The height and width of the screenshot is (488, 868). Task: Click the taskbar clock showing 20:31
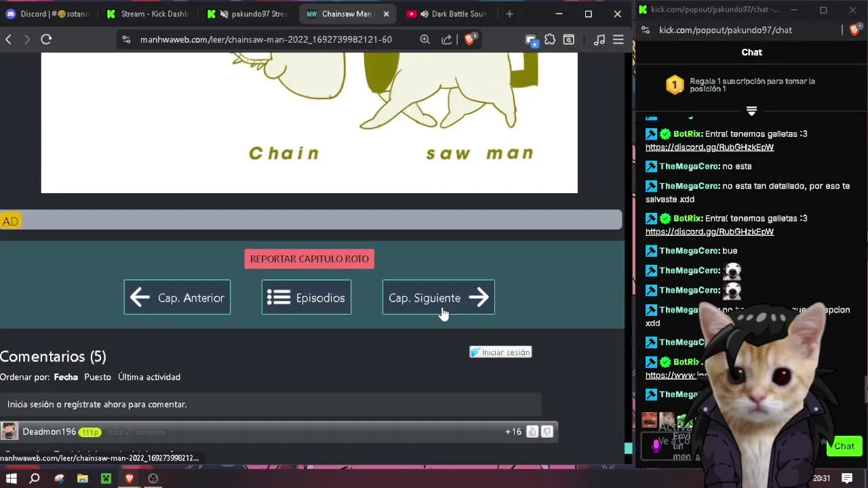coord(821,479)
